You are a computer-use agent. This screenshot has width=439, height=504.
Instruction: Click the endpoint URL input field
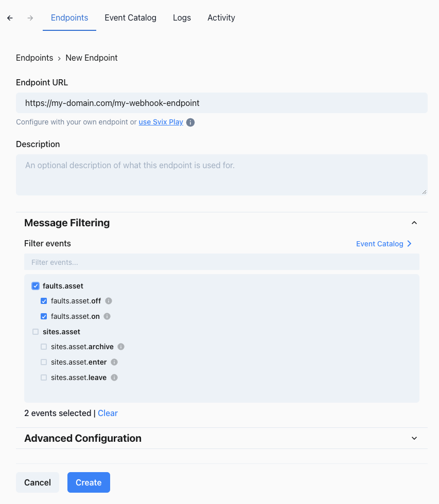221,102
